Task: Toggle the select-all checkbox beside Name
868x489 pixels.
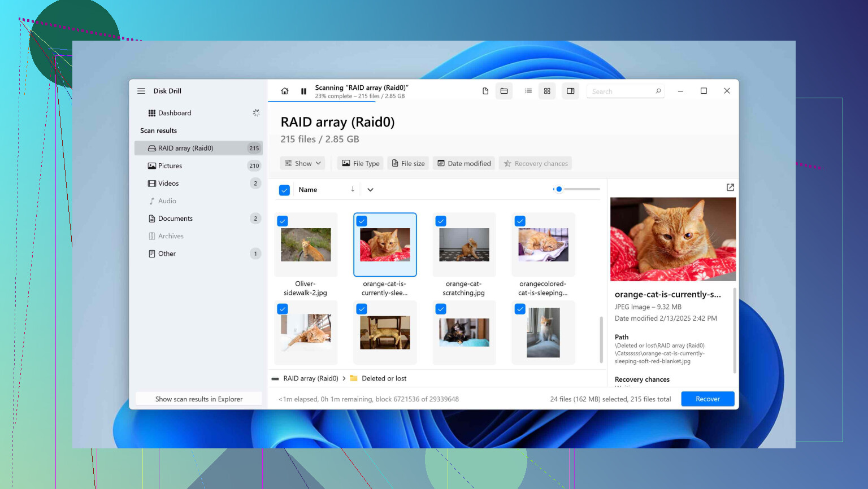Action: (x=285, y=190)
